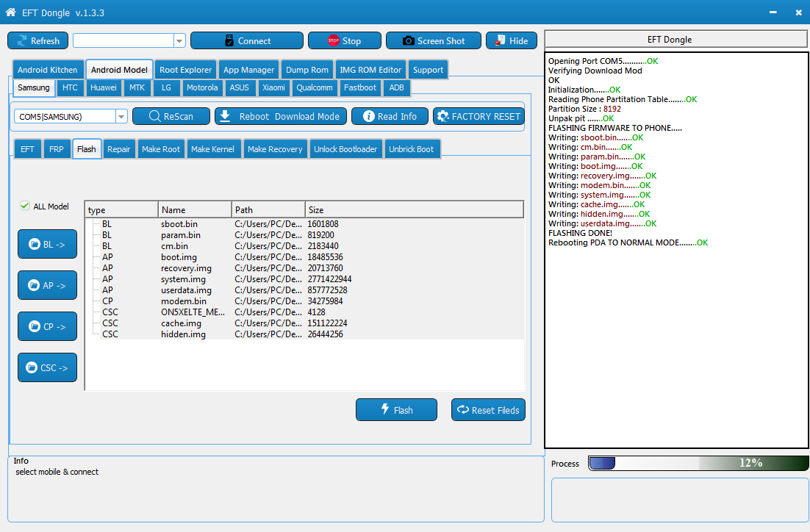Select the boot.img row
The height and width of the screenshot is (532, 810).
tap(305, 257)
